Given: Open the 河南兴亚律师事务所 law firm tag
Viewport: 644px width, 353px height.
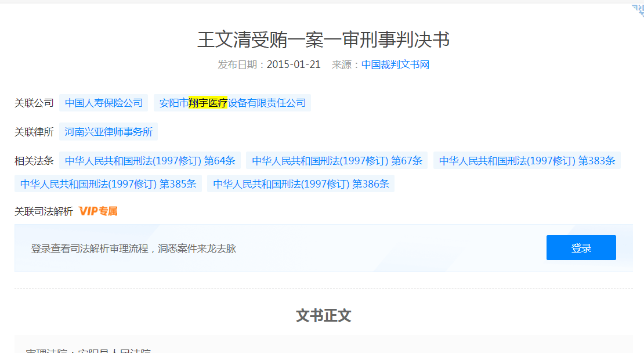Looking at the screenshot, I should 108,132.
